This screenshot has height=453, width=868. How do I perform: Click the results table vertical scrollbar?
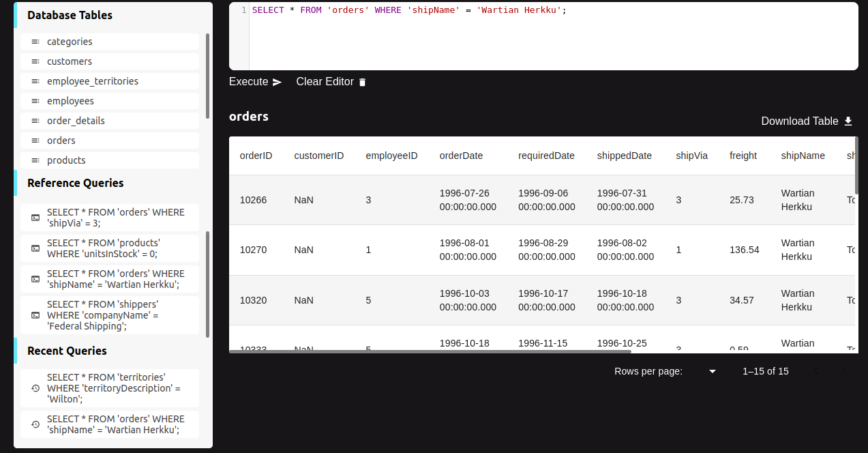pyautogui.click(x=856, y=164)
